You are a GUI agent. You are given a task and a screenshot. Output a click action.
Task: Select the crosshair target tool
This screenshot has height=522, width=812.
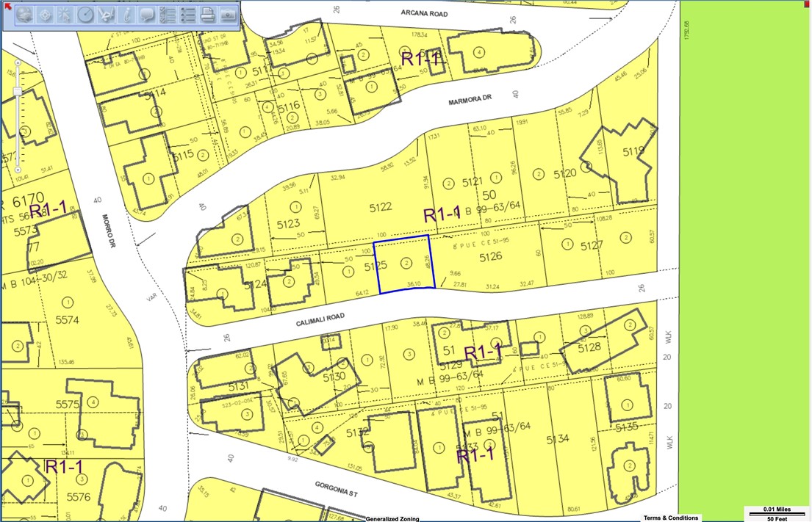pyautogui.click(x=45, y=15)
